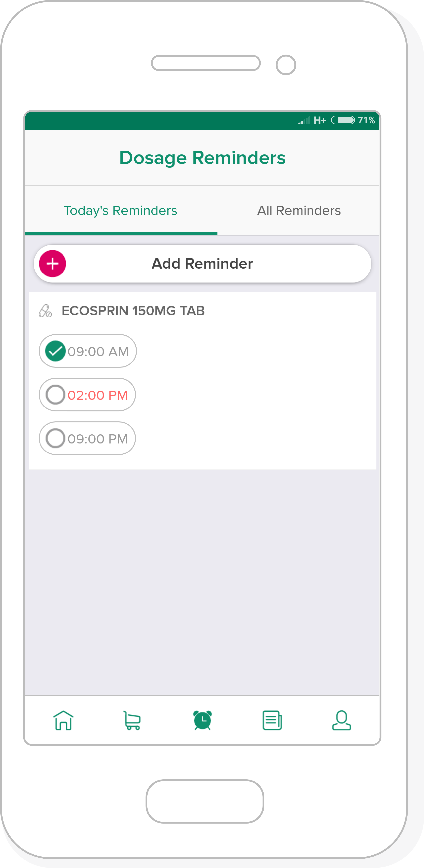Open the user profile icon
This screenshot has height=868, width=424.
click(x=341, y=720)
